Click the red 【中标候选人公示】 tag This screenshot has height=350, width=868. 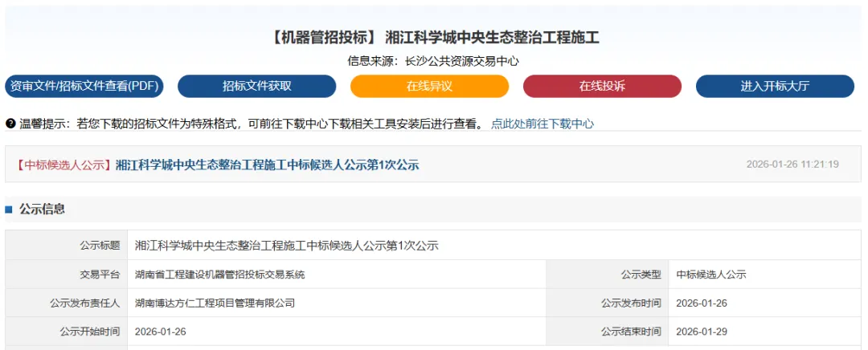point(63,165)
